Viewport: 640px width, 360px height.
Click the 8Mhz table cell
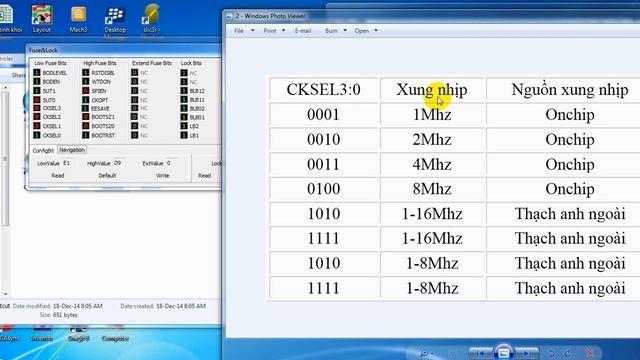[x=432, y=189]
